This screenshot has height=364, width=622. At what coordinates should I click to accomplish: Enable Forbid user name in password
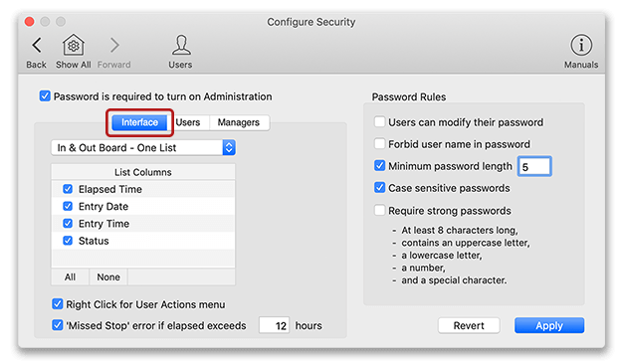[x=379, y=143]
